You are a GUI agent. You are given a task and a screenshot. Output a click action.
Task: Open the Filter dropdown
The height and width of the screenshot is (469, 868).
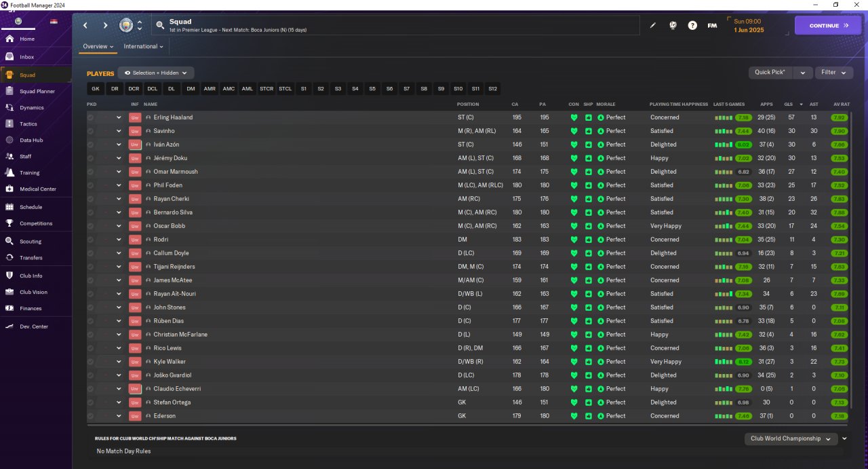click(834, 73)
